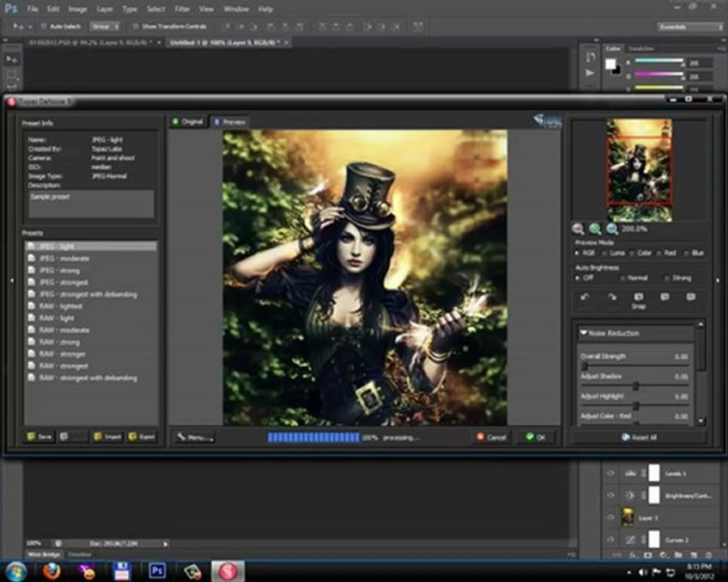Select Photoshop's Move tool in toolbox
Screen dimensions: 728x582
12,59
